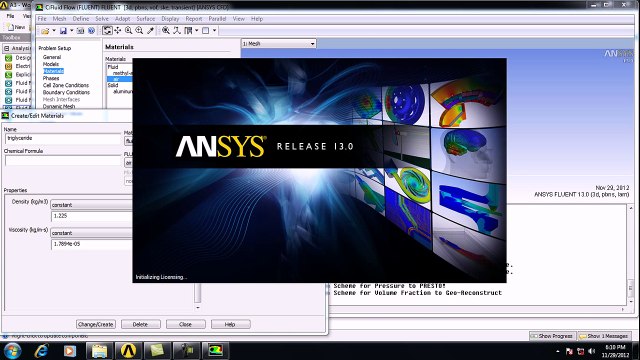640x360 pixels.
Task: Click the Change/Create button
Action: point(96,324)
